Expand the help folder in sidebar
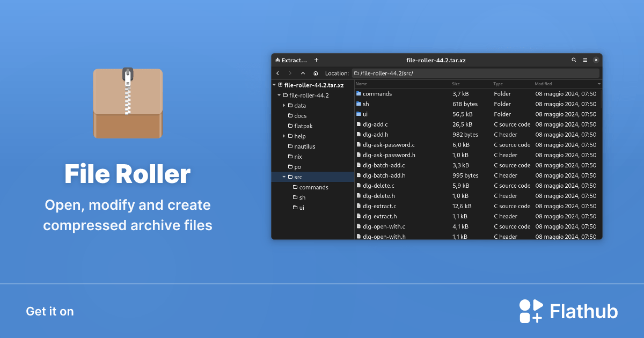The width and height of the screenshot is (644, 338). click(x=284, y=136)
